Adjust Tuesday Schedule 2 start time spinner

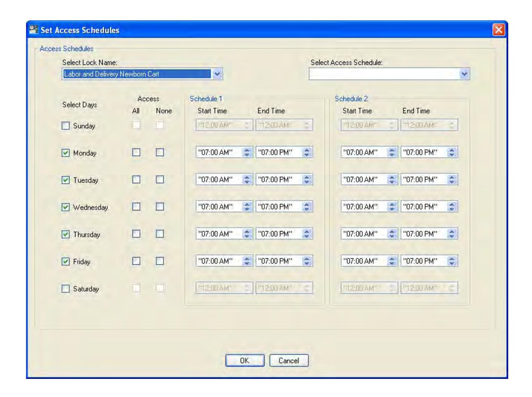click(392, 179)
